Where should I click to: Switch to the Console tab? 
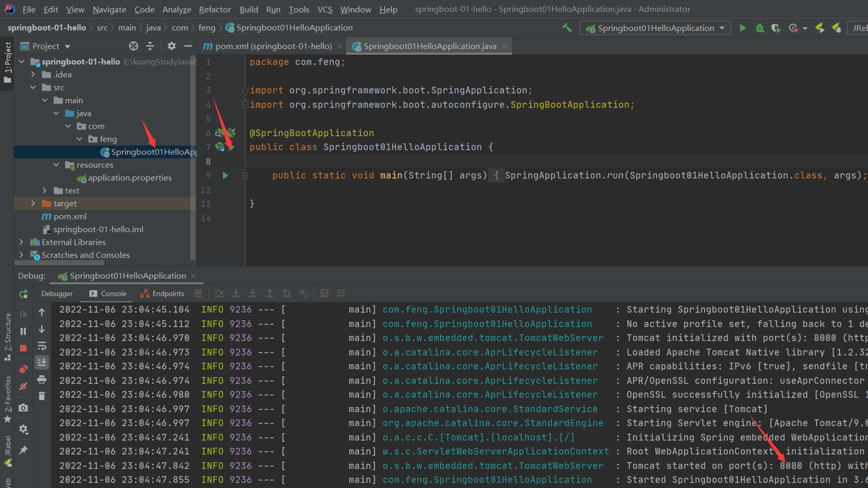(108, 294)
